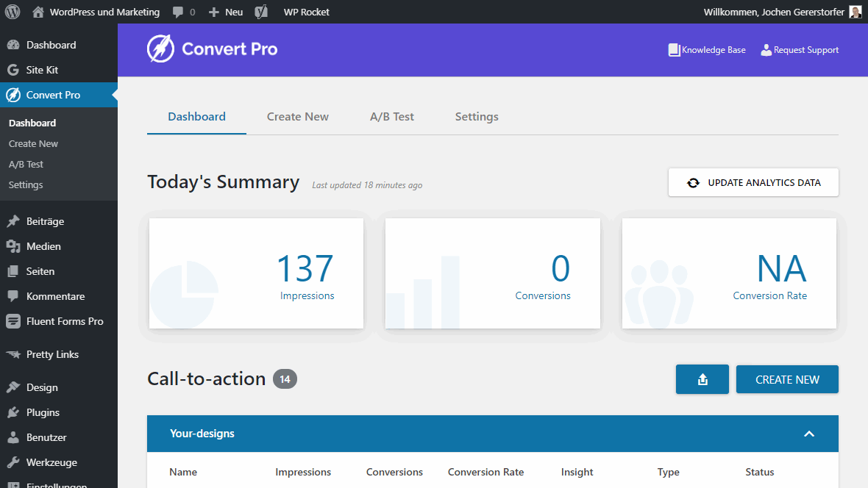This screenshot has height=488, width=868.
Task: Click the user avatar in admin bar
Action: pos(855,12)
